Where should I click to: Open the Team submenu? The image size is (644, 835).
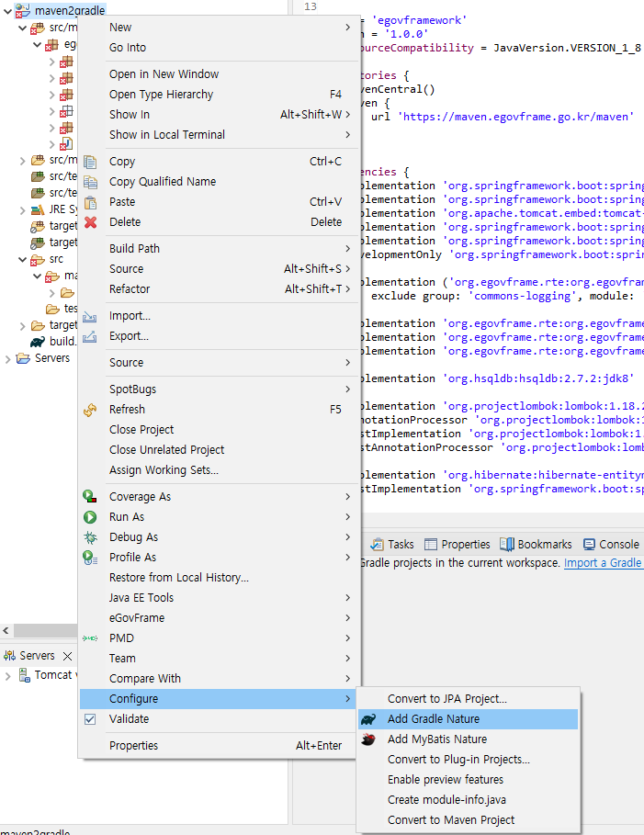tap(122, 659)
